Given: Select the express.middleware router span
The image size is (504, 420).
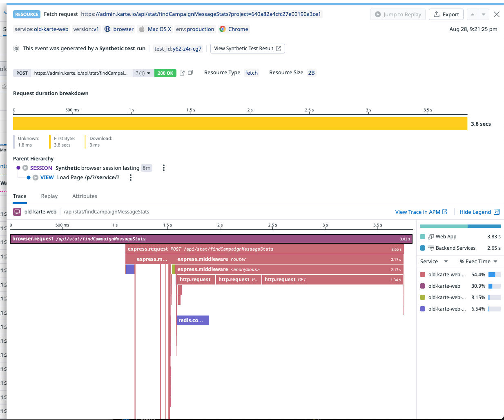Looking at the screenshot, I should [289, 259].
